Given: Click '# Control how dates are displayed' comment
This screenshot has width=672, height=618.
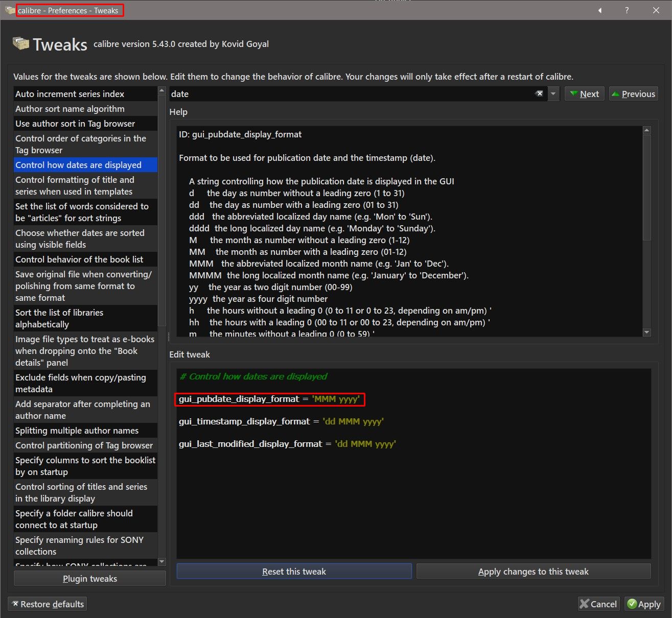Looking at the screenshot, I should (253, 376).
